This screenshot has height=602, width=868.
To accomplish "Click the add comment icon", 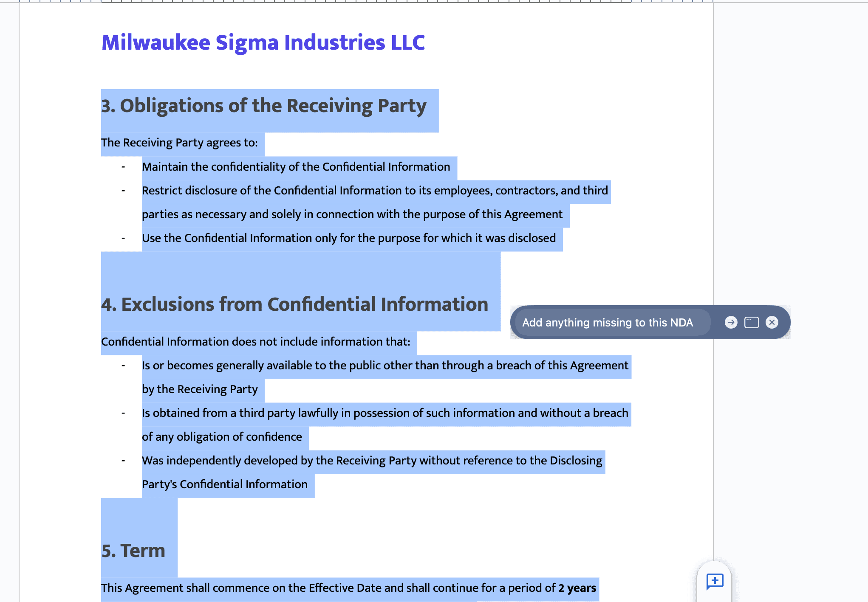I will tap(715, 581).
